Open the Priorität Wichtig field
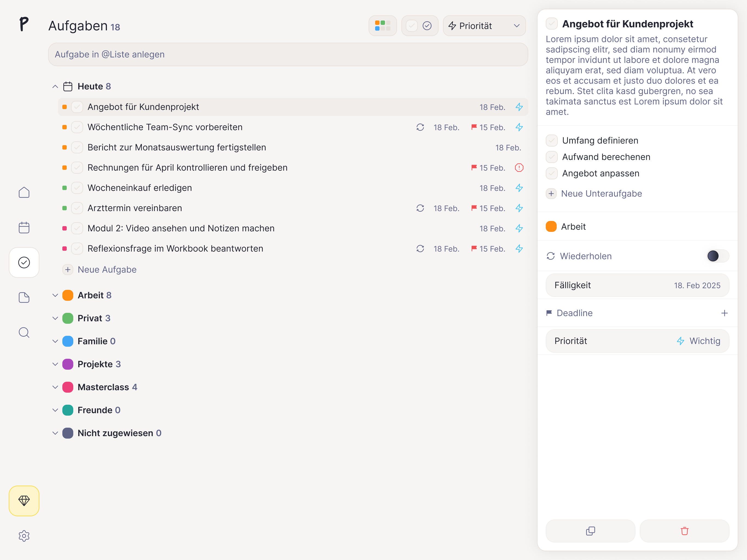 click(x=637, y=341)
